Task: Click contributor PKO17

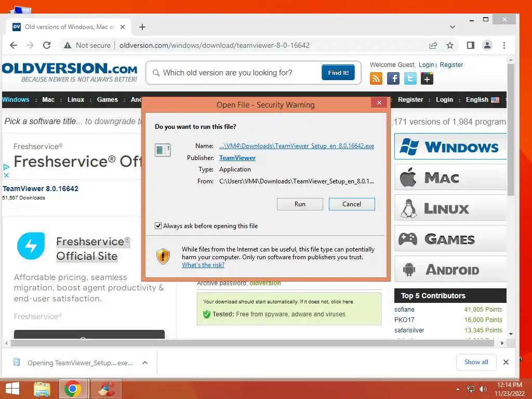Action: (x=404, y=320)
